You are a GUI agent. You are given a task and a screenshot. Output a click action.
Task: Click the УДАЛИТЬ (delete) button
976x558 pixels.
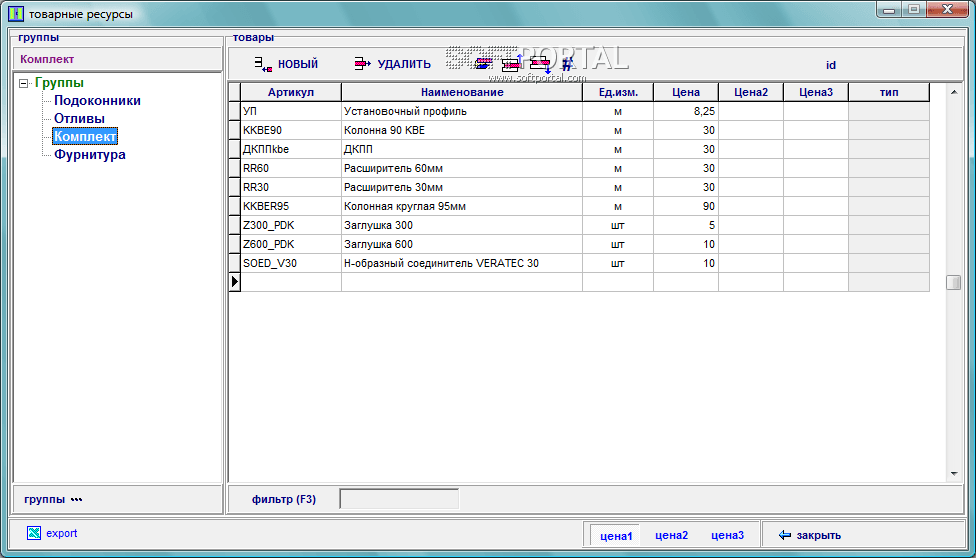tap(393, 64)
